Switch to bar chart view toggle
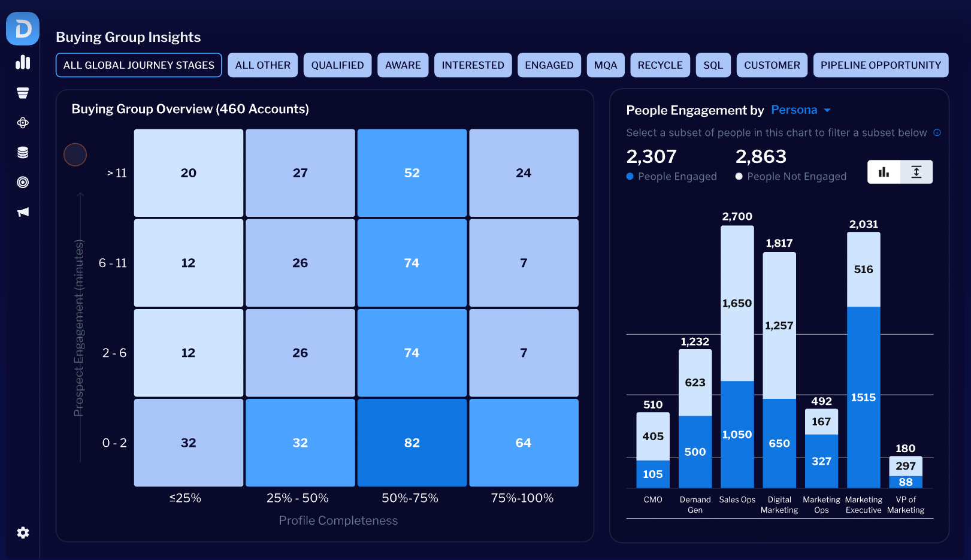 (x=884, y=172)
